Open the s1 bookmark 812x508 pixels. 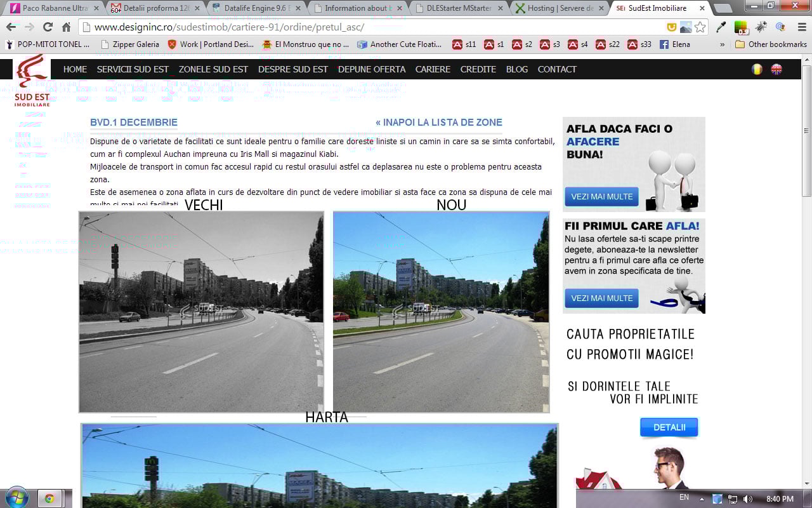coord(494,44)
